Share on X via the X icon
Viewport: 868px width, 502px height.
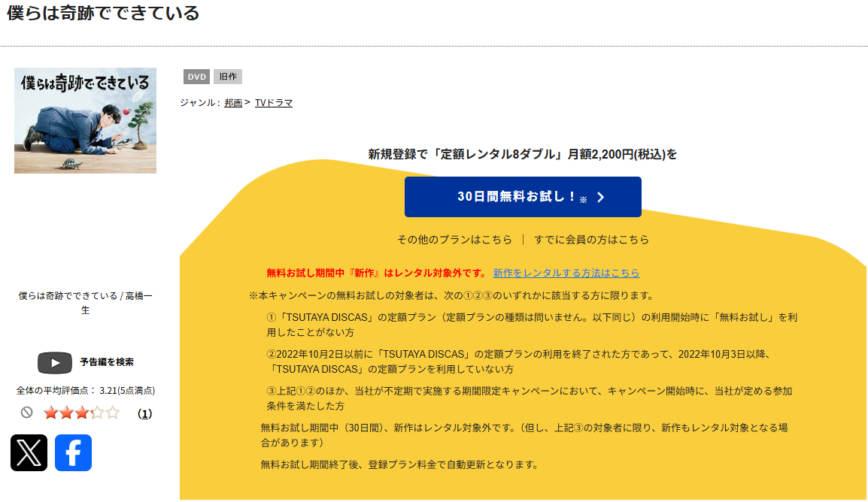click(x=29, y=453)
